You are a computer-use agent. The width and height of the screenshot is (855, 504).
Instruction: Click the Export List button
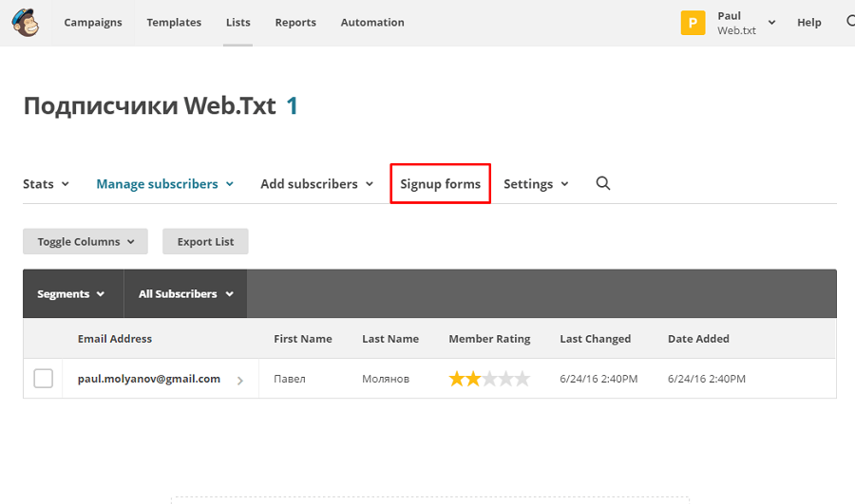205,242
